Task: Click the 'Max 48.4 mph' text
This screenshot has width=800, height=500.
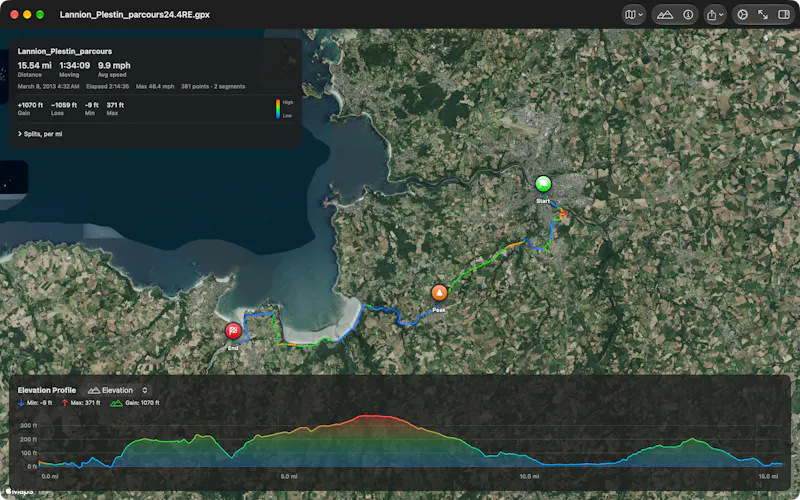Action: pos(155,87)
